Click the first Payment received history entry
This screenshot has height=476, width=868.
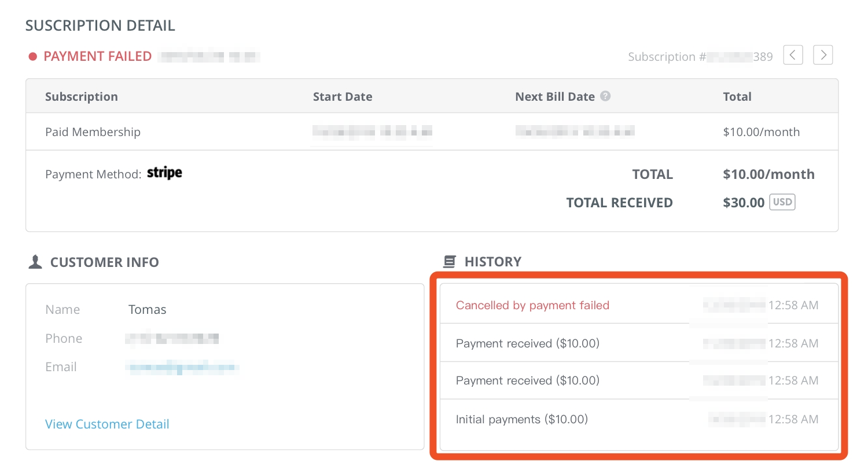pos(527,343)
